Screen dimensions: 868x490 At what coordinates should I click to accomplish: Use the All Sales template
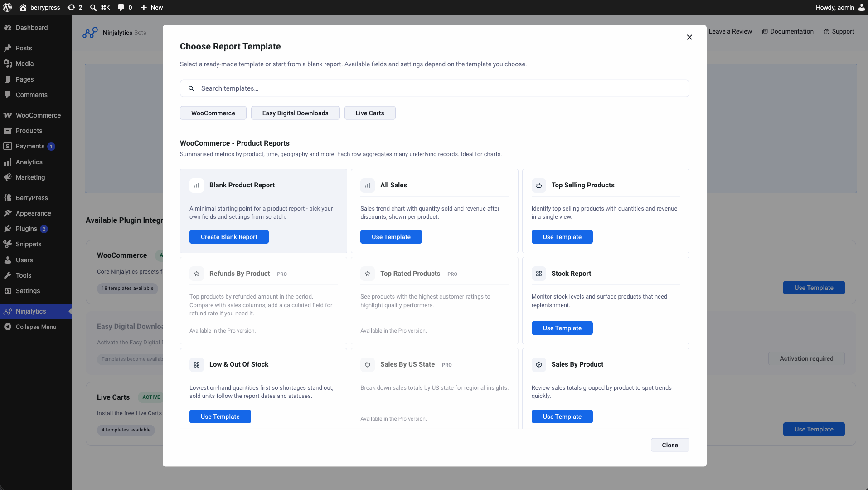[391, 237]
